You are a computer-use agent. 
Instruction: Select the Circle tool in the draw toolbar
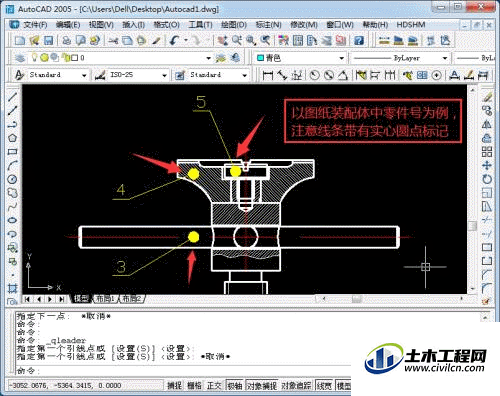(12, 179)
